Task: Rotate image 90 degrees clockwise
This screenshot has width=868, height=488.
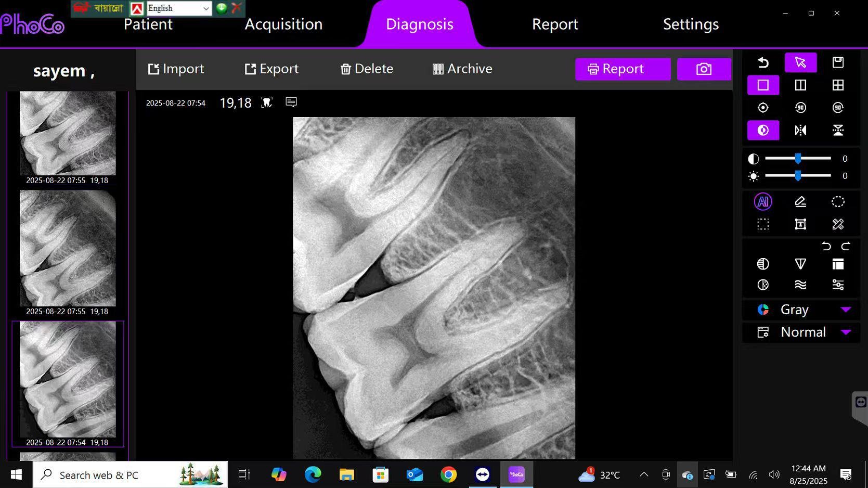Action: point(838,108)
